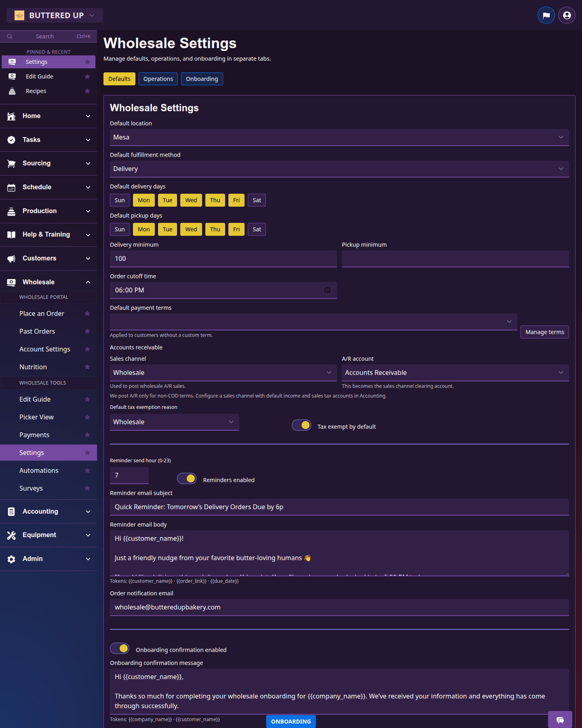
Task: Click the blue ONBOARDING button
Action: (x=291, y=722)
